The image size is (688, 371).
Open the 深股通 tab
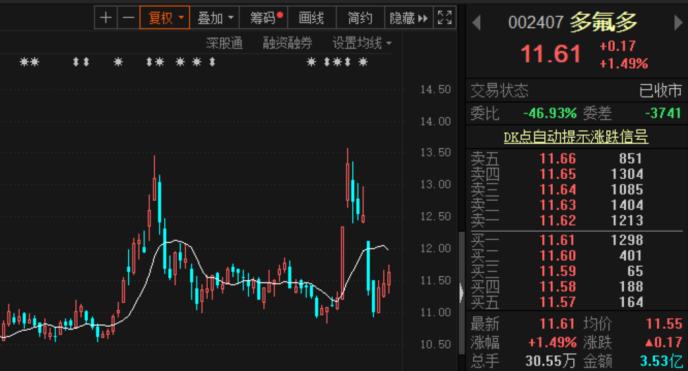(224, 43)
